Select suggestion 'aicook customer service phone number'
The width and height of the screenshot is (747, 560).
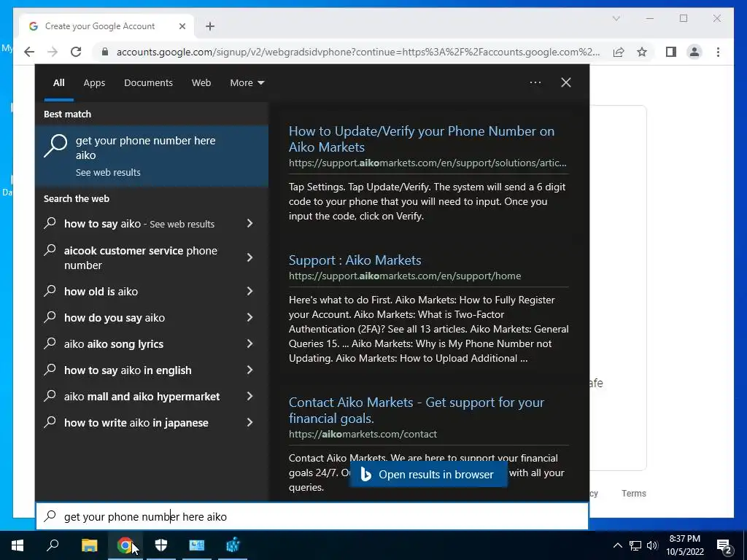coord(141,257)
